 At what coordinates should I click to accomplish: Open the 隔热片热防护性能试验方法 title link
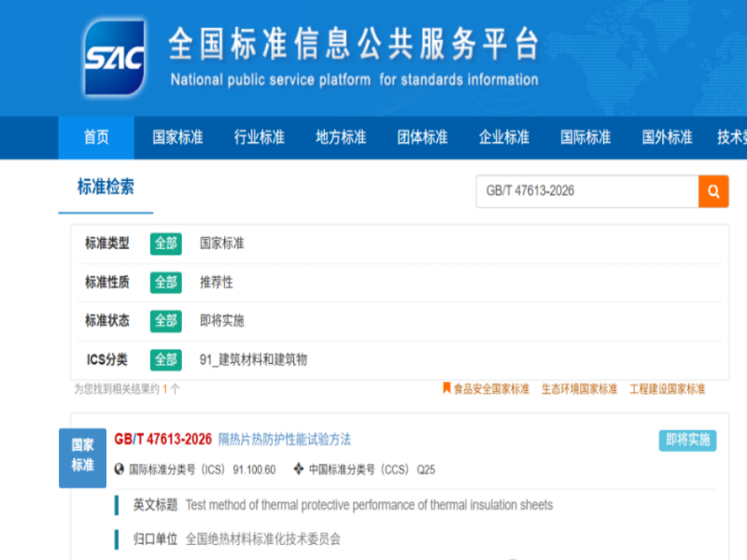pyautogui.click(x=285, y=439)
